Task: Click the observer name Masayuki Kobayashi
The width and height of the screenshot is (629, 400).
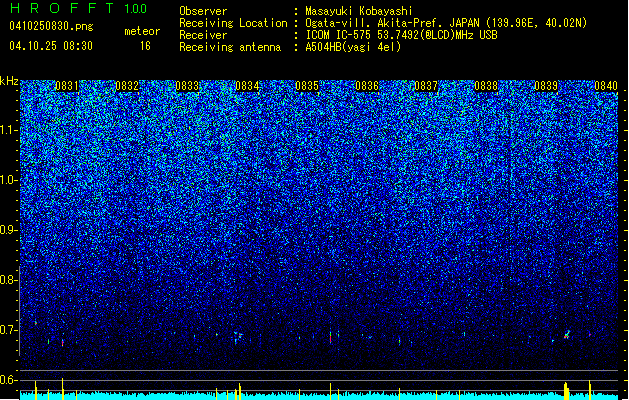Action: [x=359, y=11]
